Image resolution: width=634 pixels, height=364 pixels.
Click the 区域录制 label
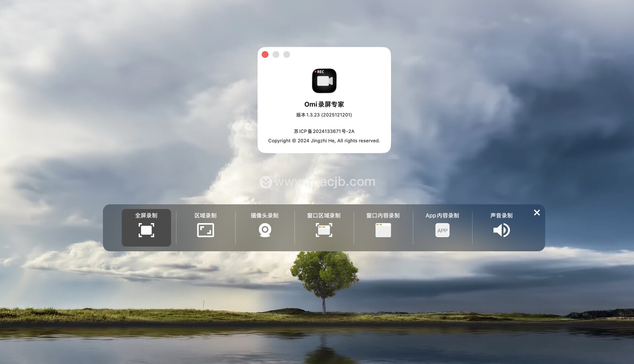coord(205,215)
